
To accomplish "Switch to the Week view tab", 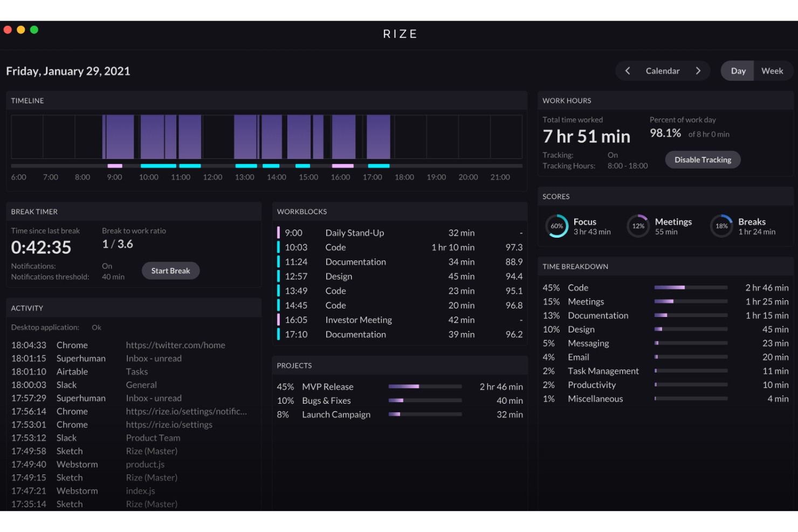I will coord(772,71).
